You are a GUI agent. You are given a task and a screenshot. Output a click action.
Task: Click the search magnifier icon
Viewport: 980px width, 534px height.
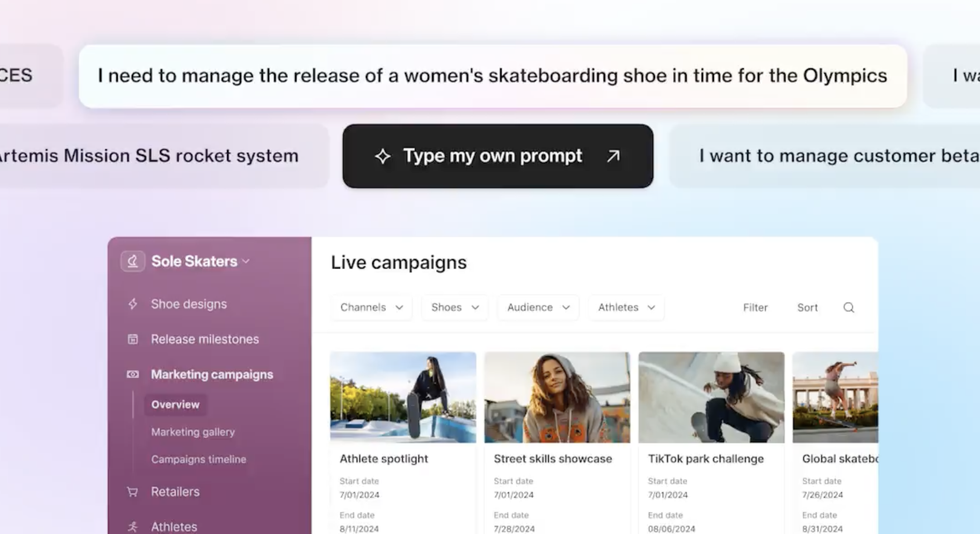pos(848,307)
